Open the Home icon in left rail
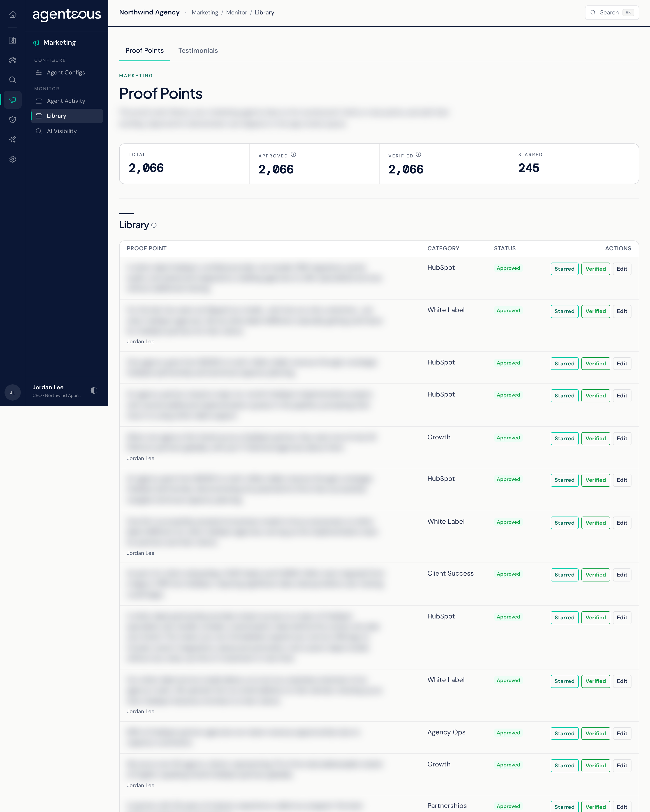The height and width of the screenshot is (812, 650). (x=12, y=15)
